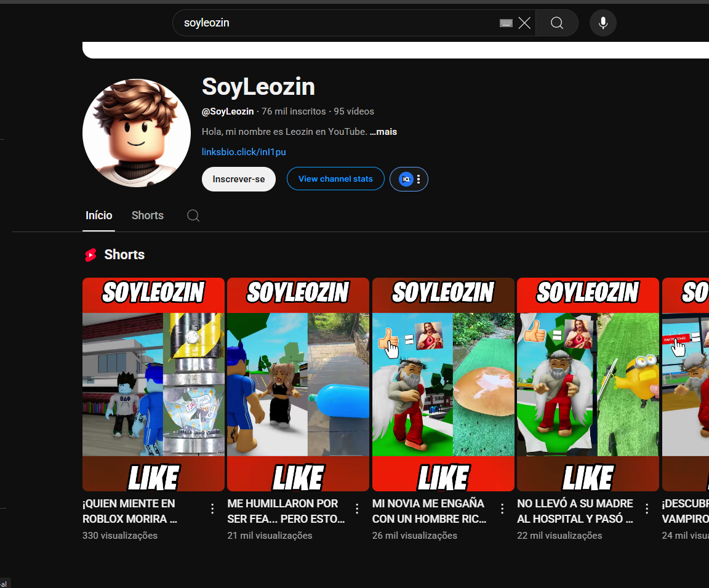Open the NO LLEVÓ A SU MADRE thumbnail
The height and width of the screenshot is (588, 709).
tap(588, 384)
